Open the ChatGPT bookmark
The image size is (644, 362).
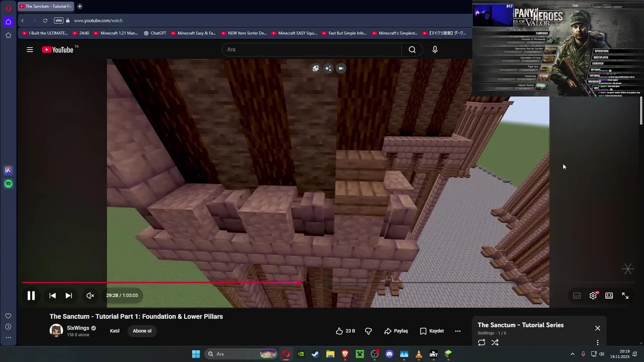click(x=155, y=33)
